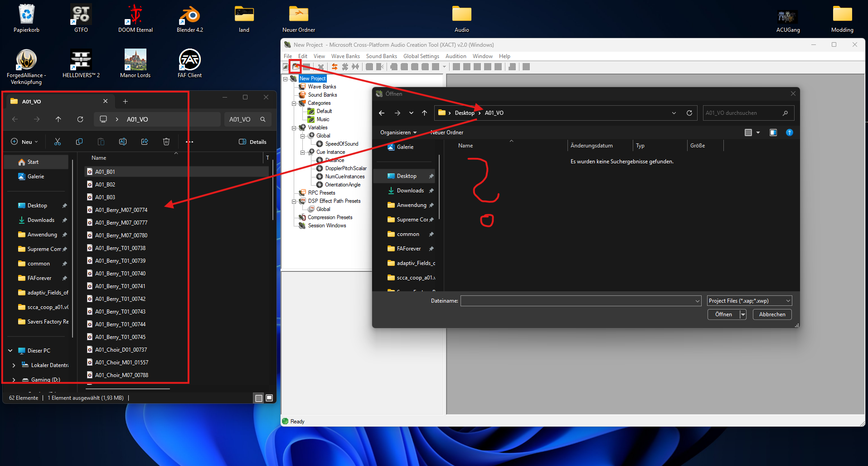868x466 pixels.
Task: Click Neuer Ordner in the Öffnen dialog
Action: point(447,132)
